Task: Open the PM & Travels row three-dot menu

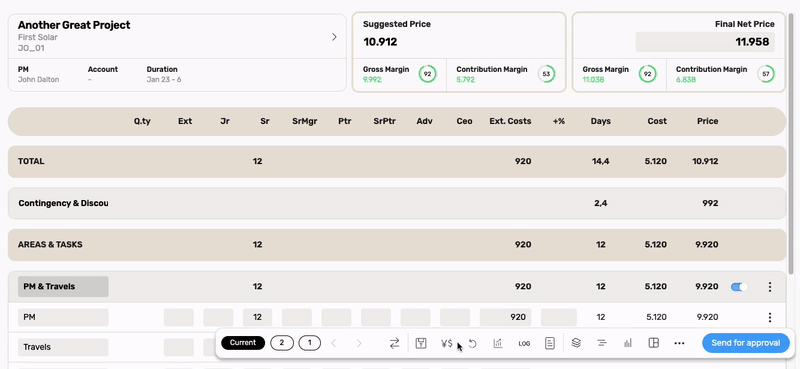Action: (x=770, y=287)
